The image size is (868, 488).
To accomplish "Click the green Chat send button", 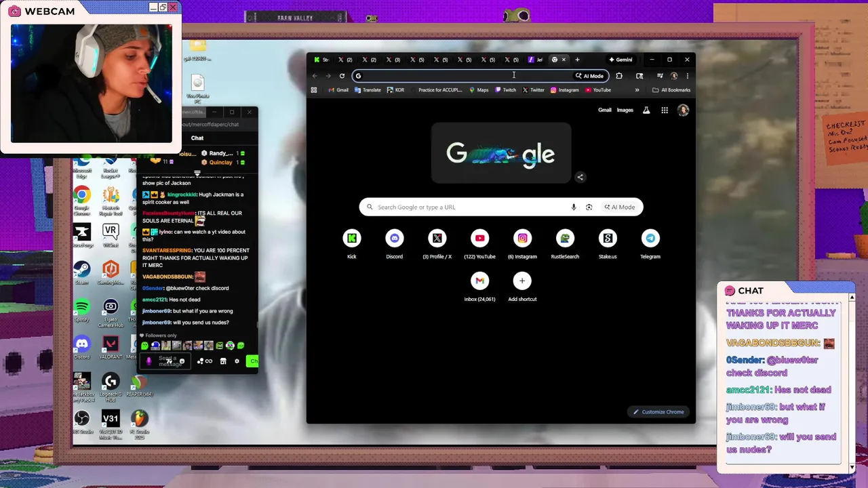I will [252, 361].
